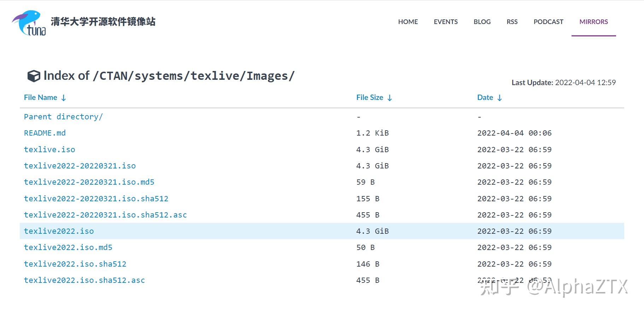
Task: Download texlive2022-20220321.iso file
Action: pyautogui.click(x=80, y=166)
